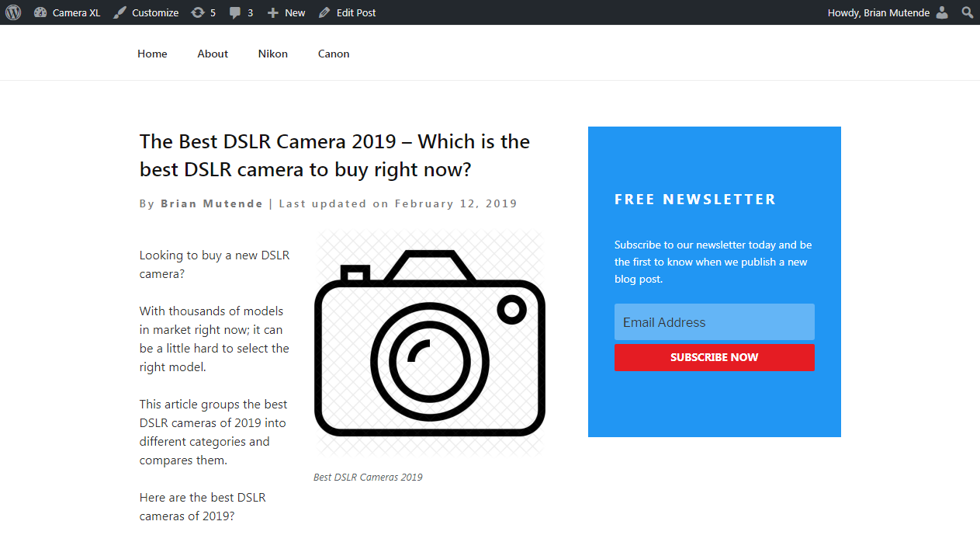Click 'Here are the best DSLR' text
The height and width of the screenshot is (535, 980).
pyautogui.click(x=203, y=506)
